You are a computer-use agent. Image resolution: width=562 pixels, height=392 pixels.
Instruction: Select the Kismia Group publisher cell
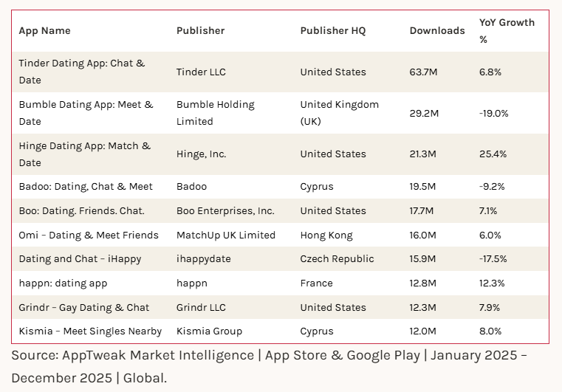coord(209,331)
